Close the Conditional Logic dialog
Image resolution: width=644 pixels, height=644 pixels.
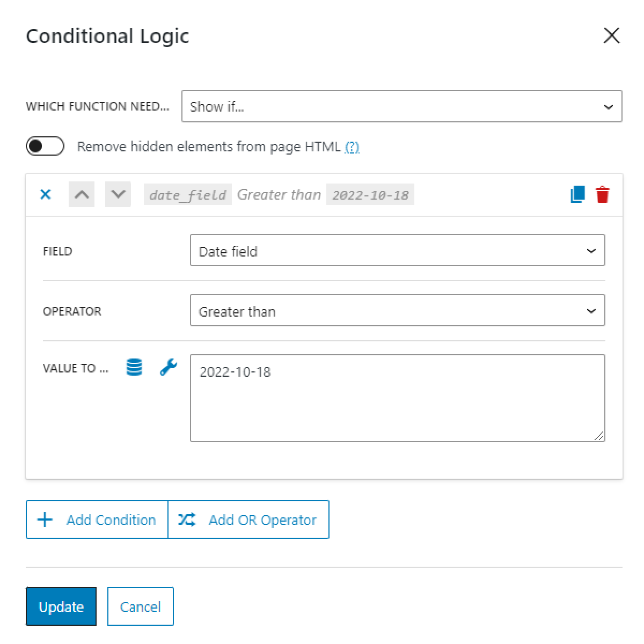coord(611,35)
